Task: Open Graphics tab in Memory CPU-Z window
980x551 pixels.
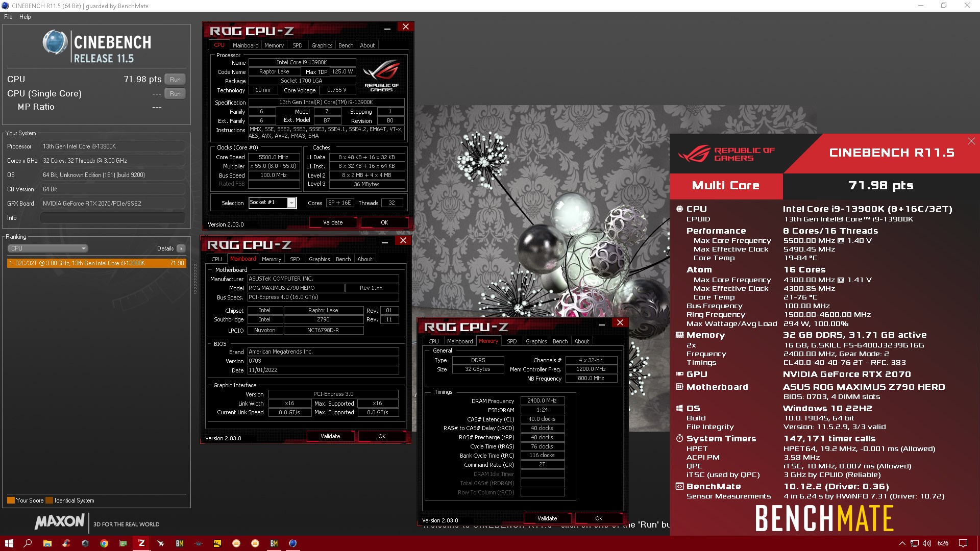Action: tap(536, 341)
